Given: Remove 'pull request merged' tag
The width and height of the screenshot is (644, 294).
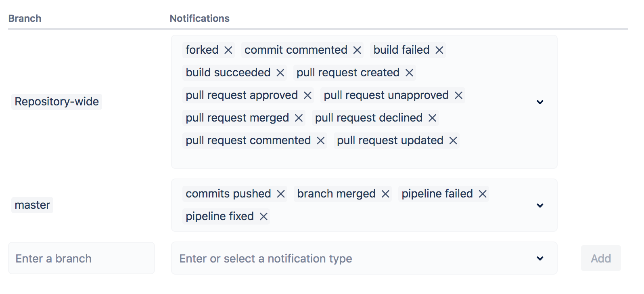Looking at the screenshot, I should [x=299, y=118].
